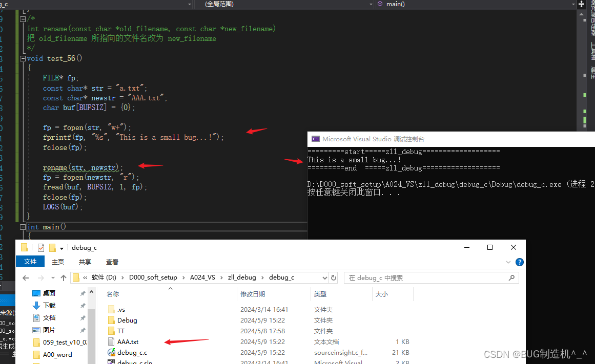Open the (全局范围) scope dropdown
The width and height of the screenshot is (595, 364).
tap(371, 4)
